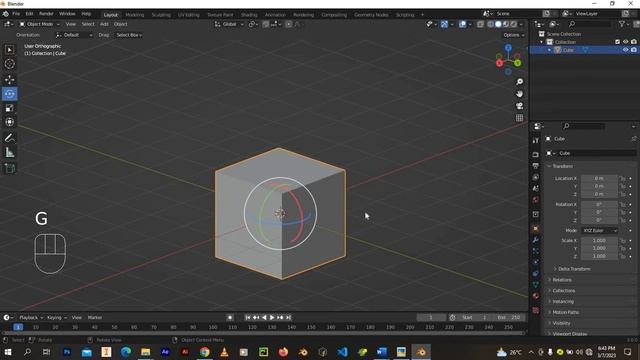The height and width of the screenshot is (360, 640).
Task: Switch orthographic/perspective grid icon
Action: coord(519,118)
